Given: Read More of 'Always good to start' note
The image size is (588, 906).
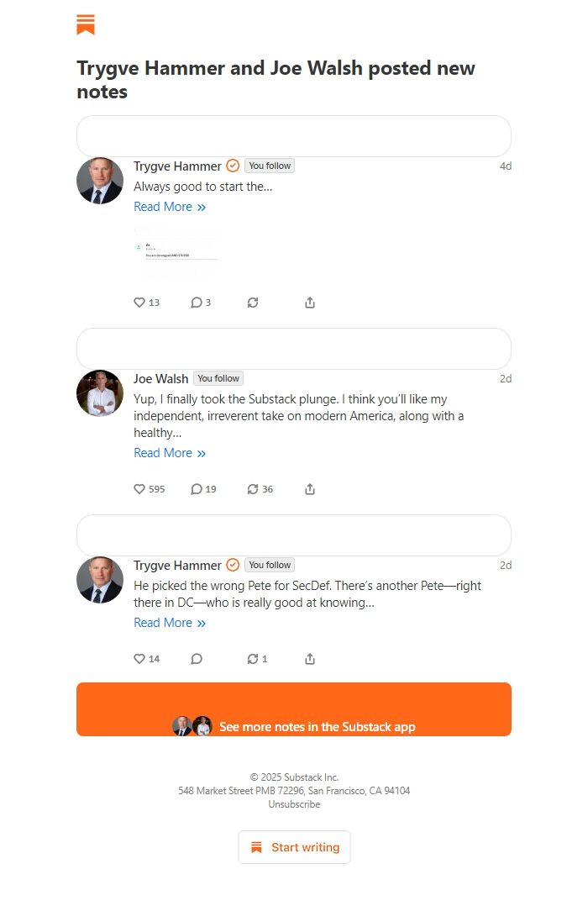Looking at the screenshot, I should 169,207.
